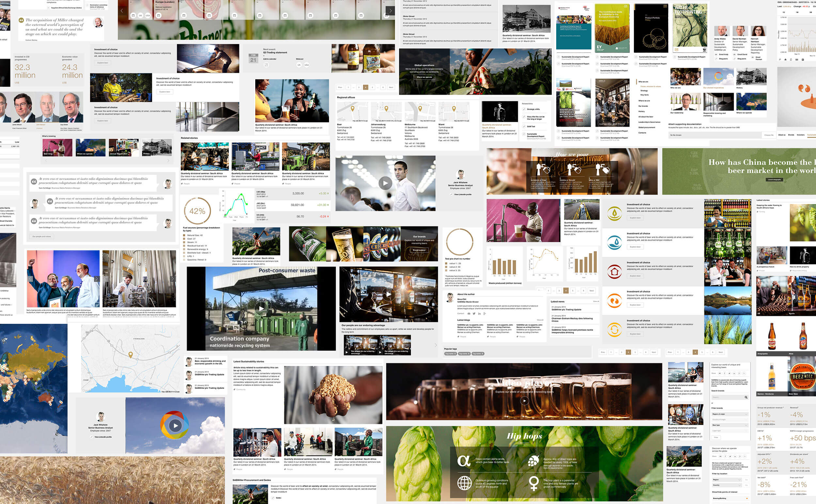Click the email icon in About the author contact row
The width and height of the screenshot is (816, 504).
point(469,314)
